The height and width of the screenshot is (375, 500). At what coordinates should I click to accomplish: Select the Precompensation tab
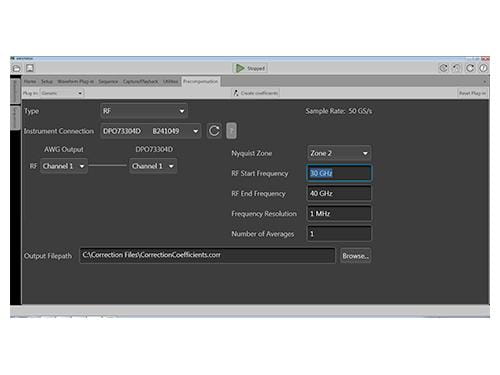point(200,82)
